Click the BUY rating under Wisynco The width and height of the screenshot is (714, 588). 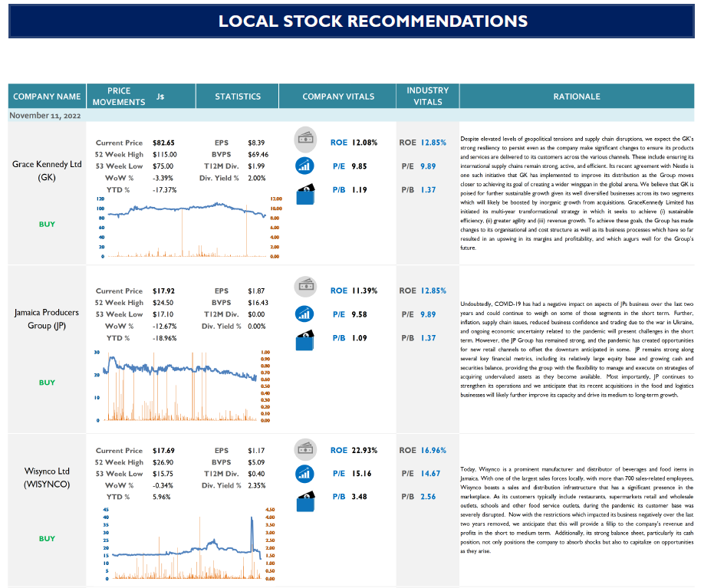pyautogui.click(x=47, y=539)
